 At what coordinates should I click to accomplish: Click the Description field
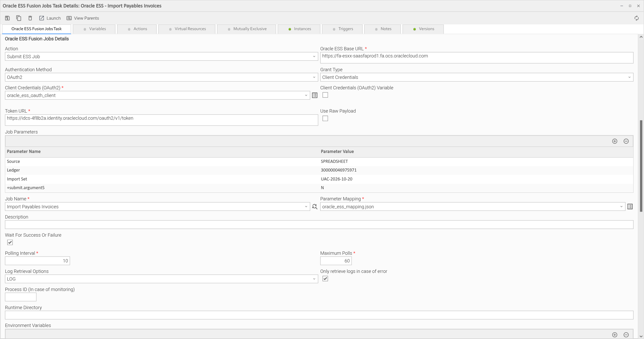[x=319, y=225]
